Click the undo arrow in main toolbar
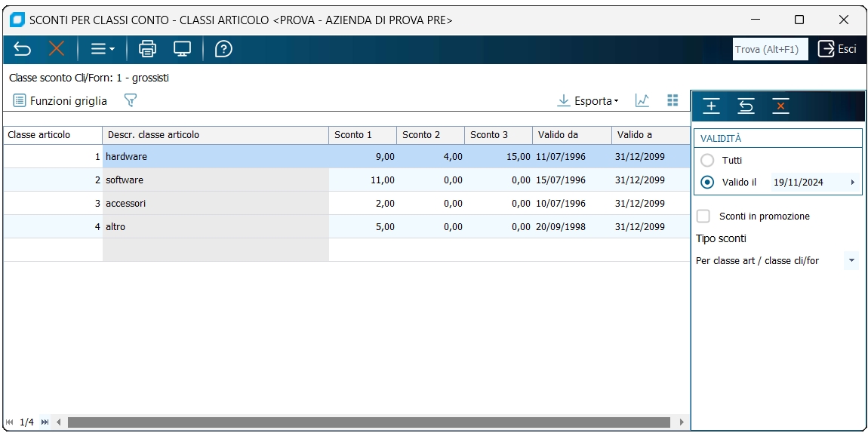 [x=22, y=49]
